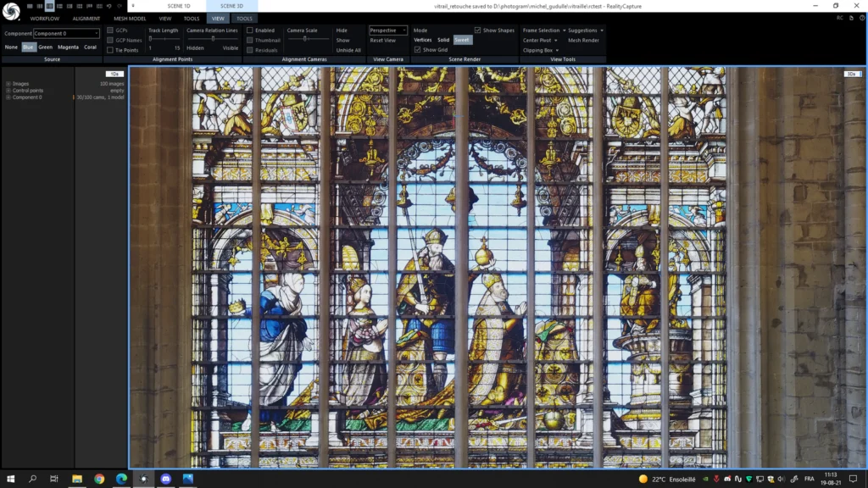
Task: Open the WORKFLOW ribbon tab
Action: coord(44,19)
